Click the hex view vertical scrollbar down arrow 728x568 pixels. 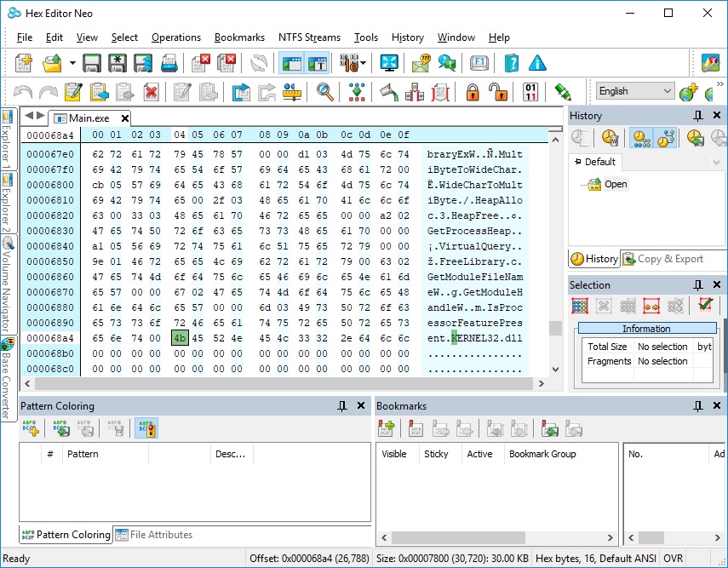(556, 370)
